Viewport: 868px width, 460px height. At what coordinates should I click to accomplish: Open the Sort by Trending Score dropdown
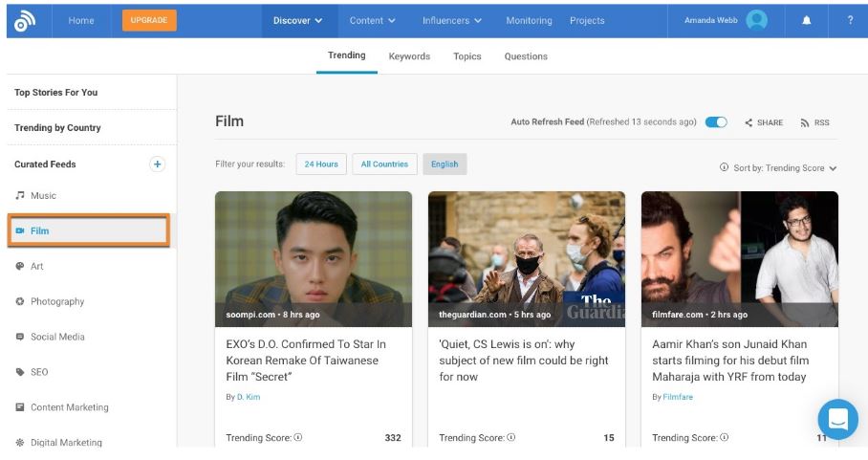point(778,168)
